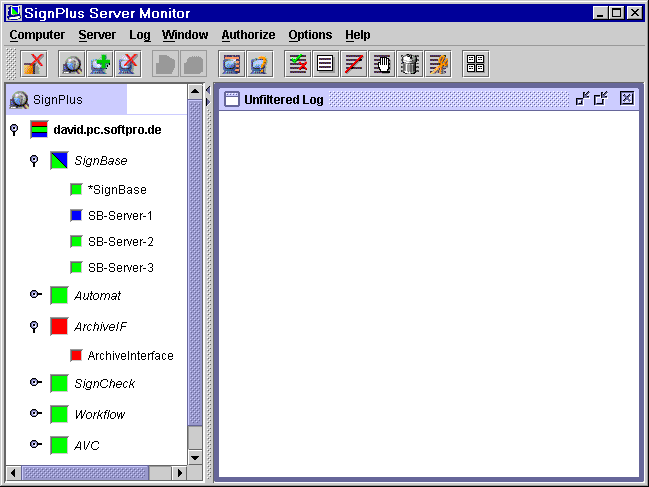
Task: Select SB-Server-1 in the tree
Action: pyautogui.click(x=120, y=215)
